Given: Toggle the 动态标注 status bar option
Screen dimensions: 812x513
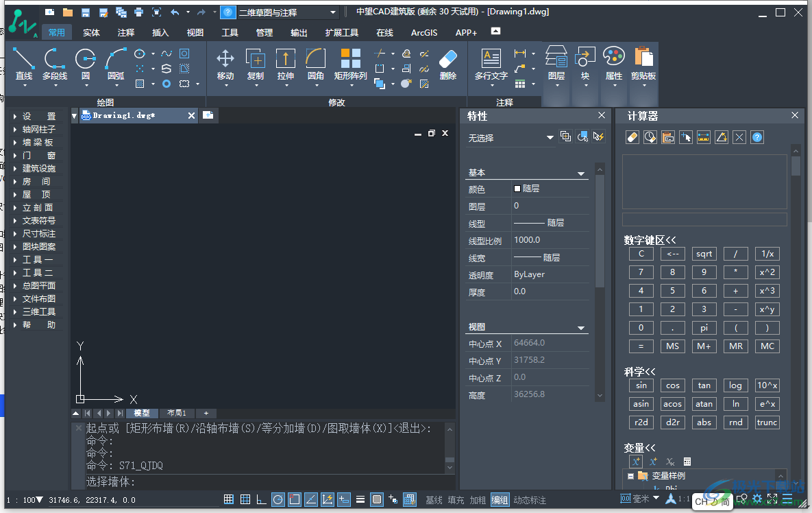Looking at the screenshot, I should 530,500.
